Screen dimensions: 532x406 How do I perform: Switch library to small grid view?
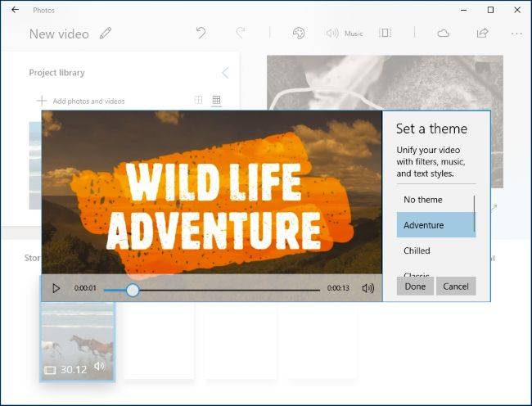pos(216,100)
